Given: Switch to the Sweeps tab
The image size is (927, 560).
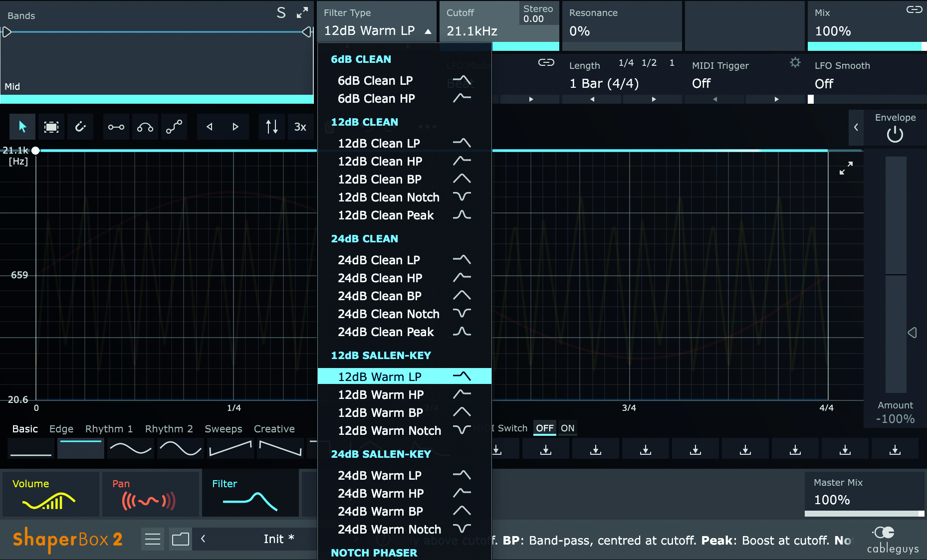Looking at the screenshot, I should [223, 429].
